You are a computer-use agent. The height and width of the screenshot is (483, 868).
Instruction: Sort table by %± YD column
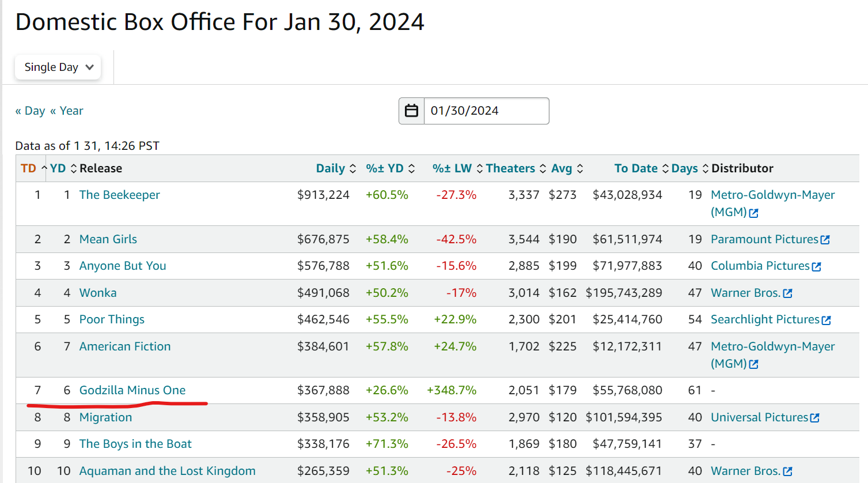tap(384, 168)
